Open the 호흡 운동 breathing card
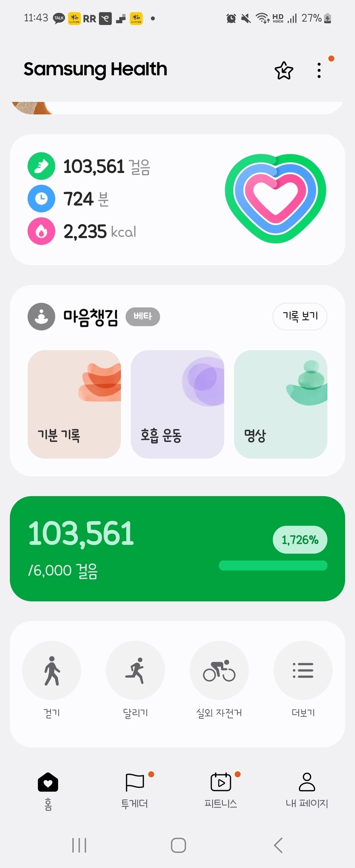The width and height of the screenshot is (355, 868). 177,404
